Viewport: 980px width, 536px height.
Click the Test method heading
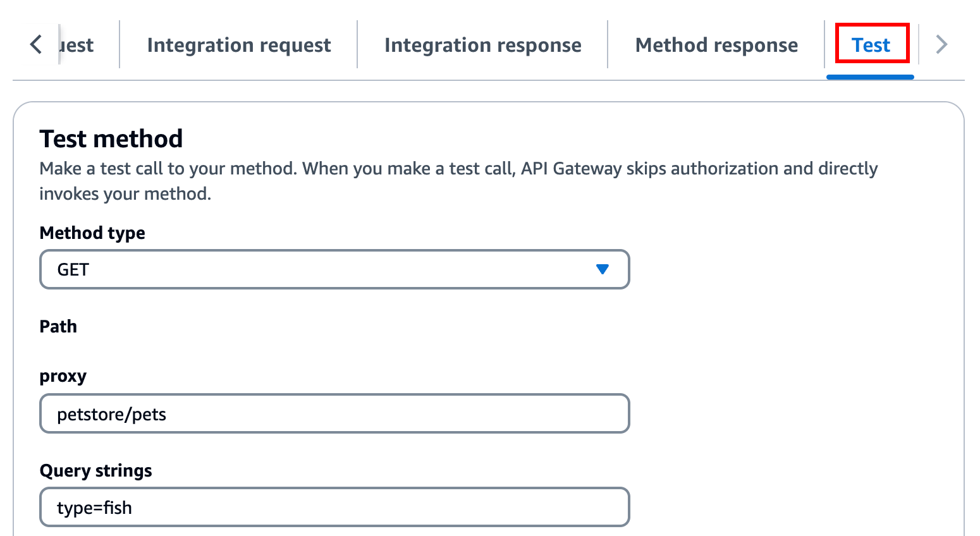[x=111, y=138]
